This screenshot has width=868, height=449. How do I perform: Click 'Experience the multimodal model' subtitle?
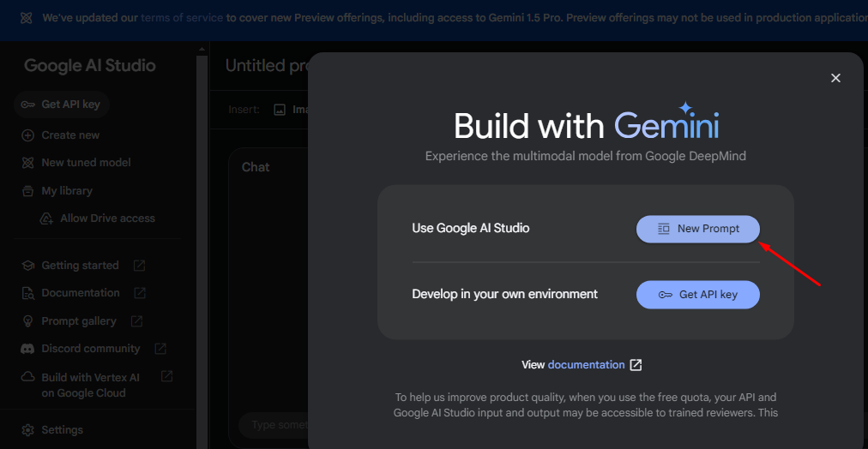(586, 157)
